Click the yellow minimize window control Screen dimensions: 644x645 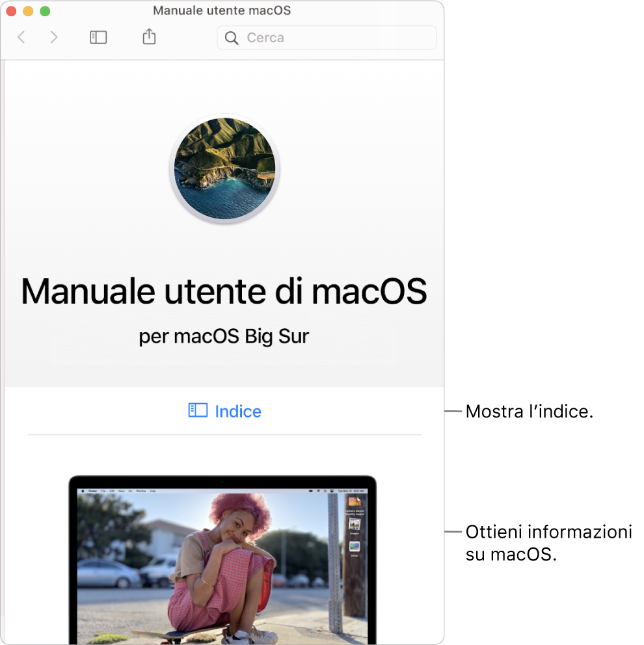tap(28, 11)
